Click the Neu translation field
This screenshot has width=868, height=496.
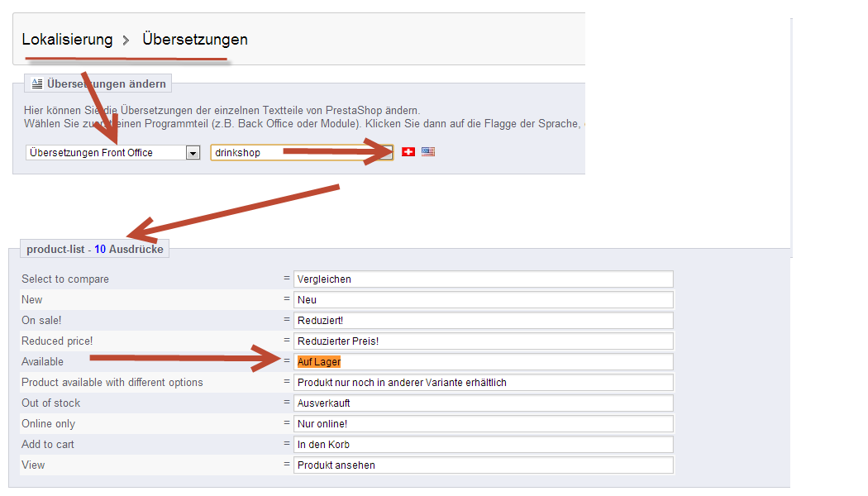click(484, 300)
